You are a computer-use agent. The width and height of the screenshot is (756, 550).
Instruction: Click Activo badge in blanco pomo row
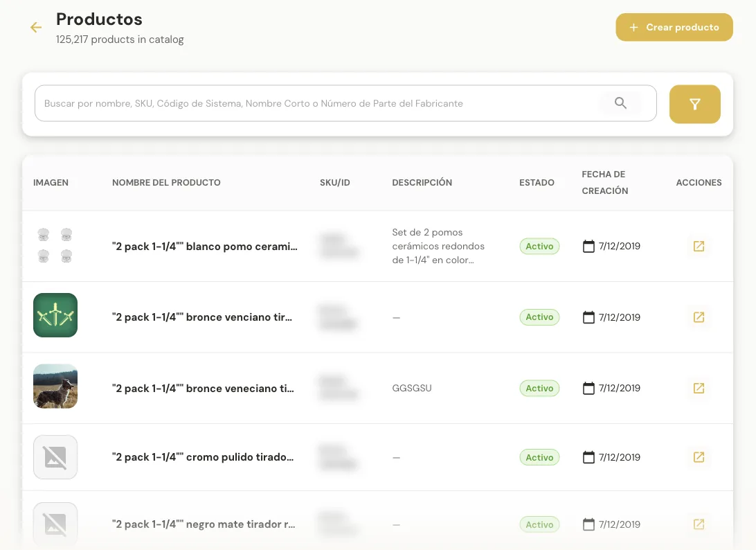[539, 246]
